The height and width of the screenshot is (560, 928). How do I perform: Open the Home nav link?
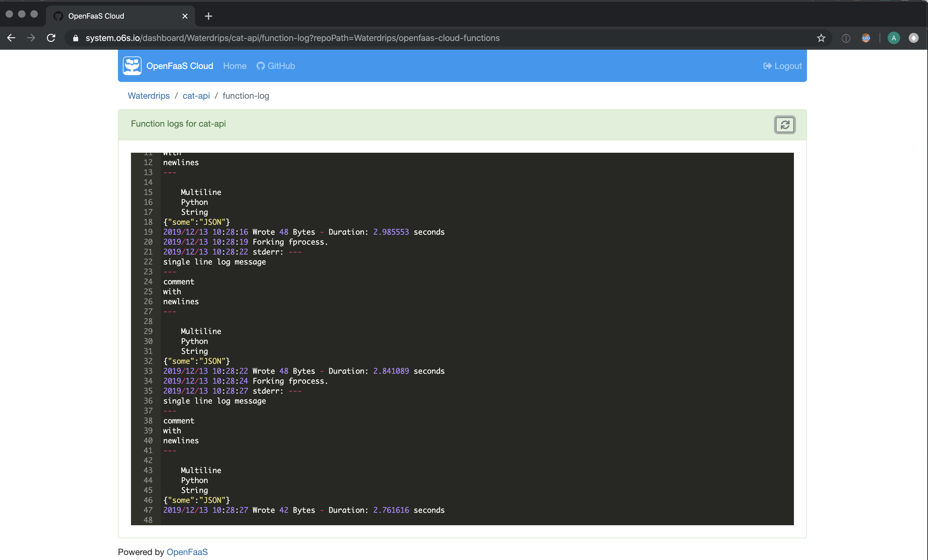[x=235, y=66]
